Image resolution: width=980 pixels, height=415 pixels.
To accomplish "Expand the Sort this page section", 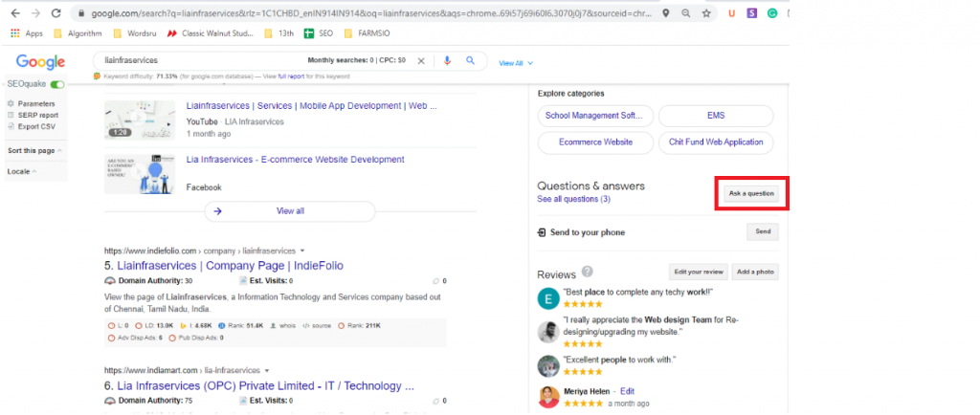I will tap(34, 151).
